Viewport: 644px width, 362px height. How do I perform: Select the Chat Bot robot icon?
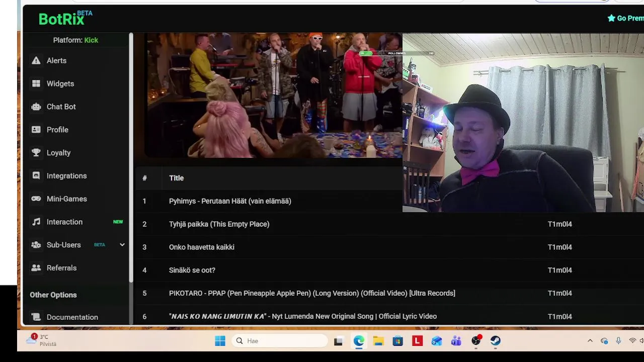36,107
